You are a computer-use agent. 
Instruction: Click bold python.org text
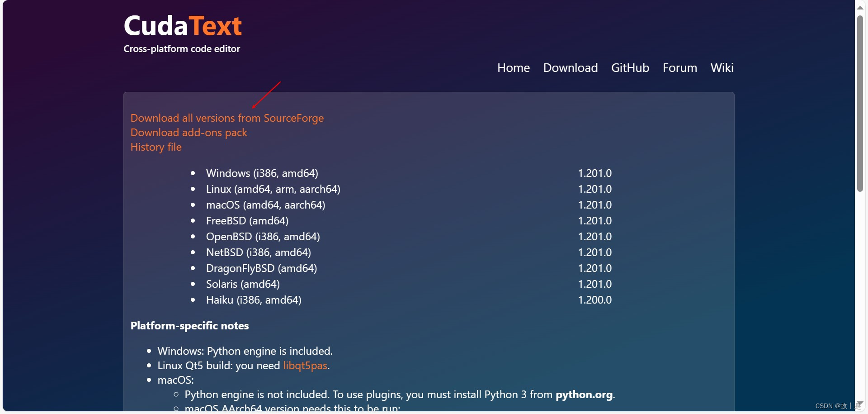(584, 395)
